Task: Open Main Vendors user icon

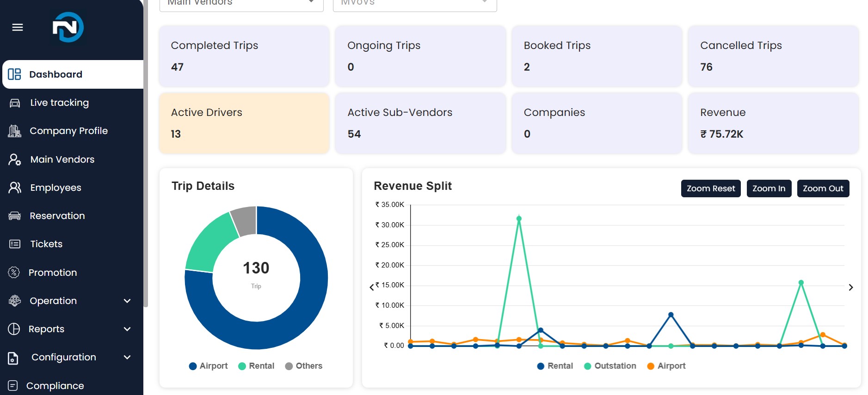Action: 15,159
